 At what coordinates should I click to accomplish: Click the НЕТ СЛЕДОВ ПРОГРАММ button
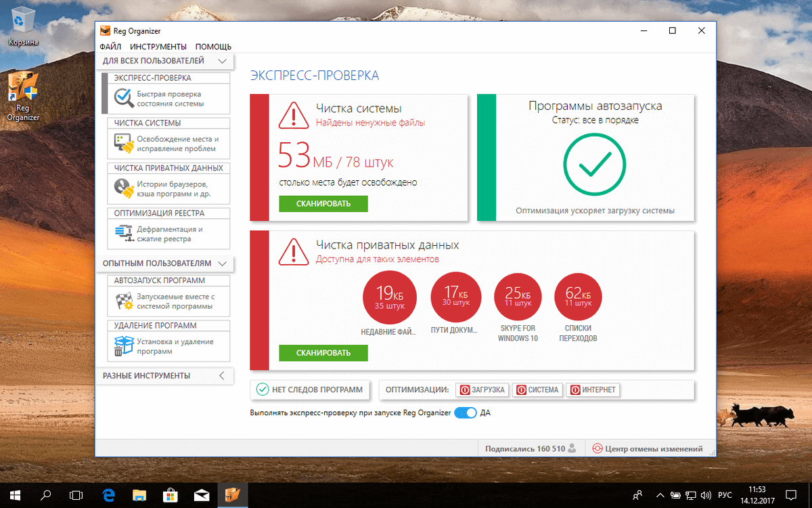coord(311,390)
